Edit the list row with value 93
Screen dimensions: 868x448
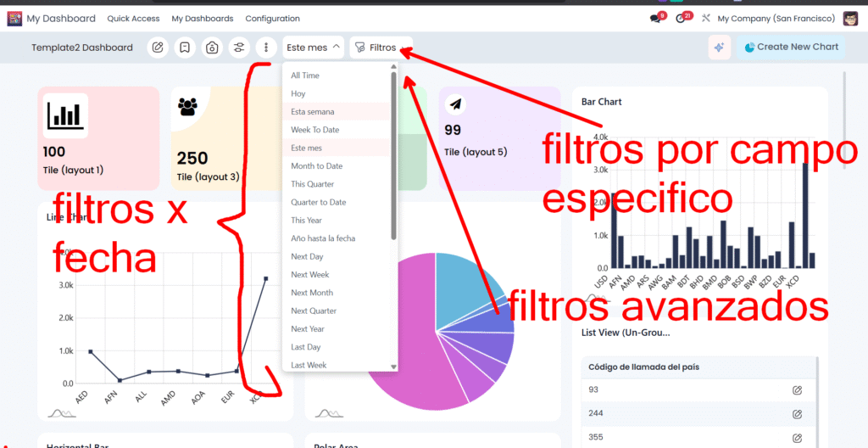(797, 389)
